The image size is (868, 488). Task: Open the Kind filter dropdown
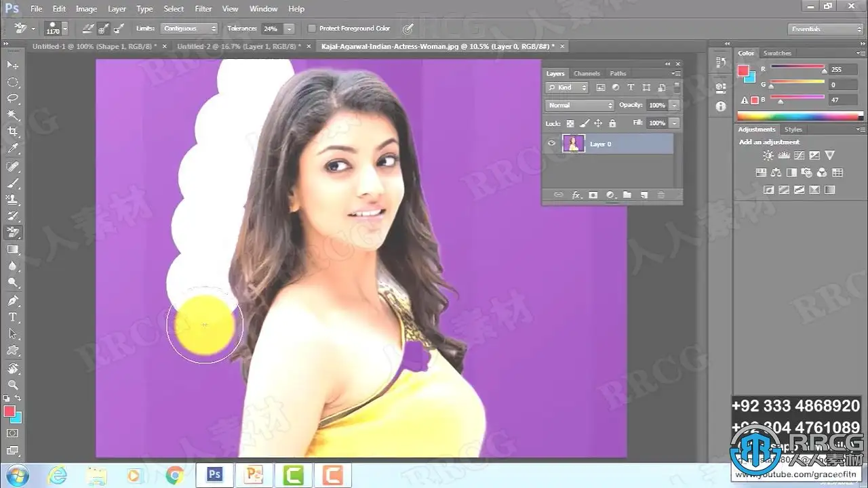tap(567, 87)
